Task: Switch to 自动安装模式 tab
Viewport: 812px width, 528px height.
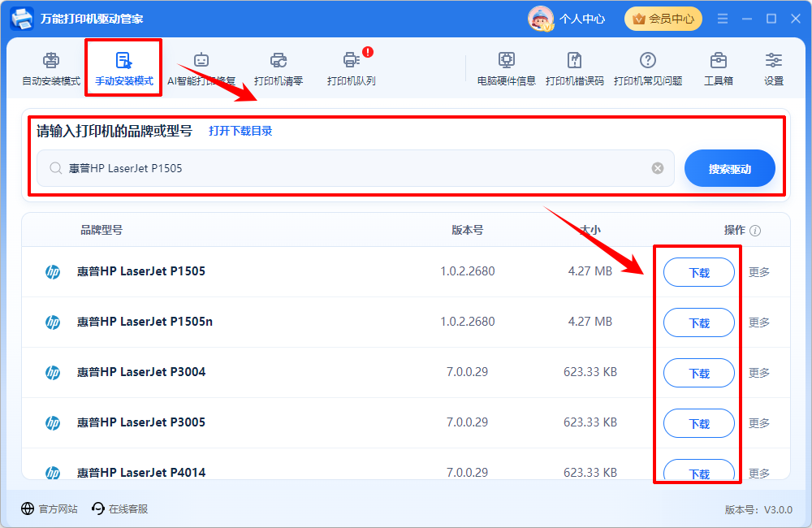Action: 50,68
